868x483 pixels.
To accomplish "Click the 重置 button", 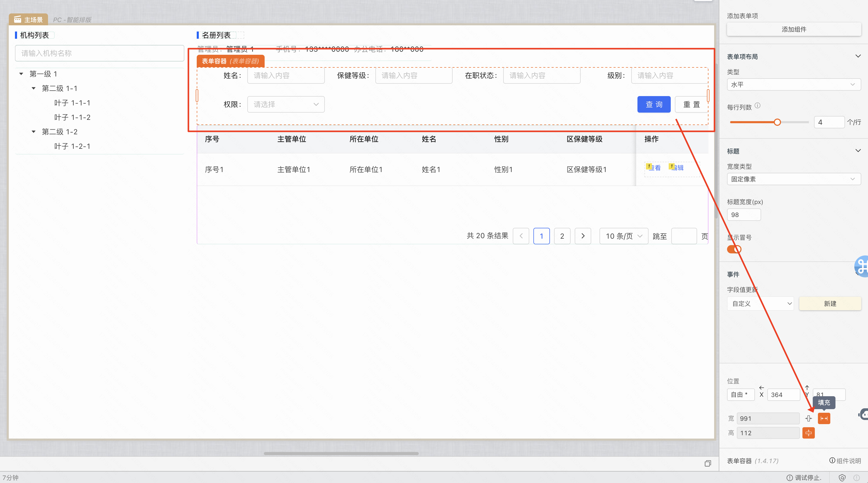I will pyautogui.click(x=691, y=104).
